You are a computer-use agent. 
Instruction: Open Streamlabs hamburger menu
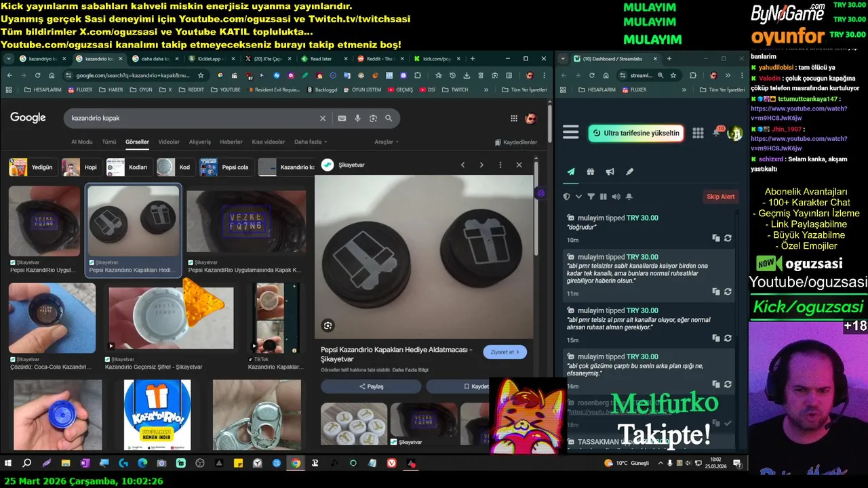pyautogui.click(x=571, y=133)
